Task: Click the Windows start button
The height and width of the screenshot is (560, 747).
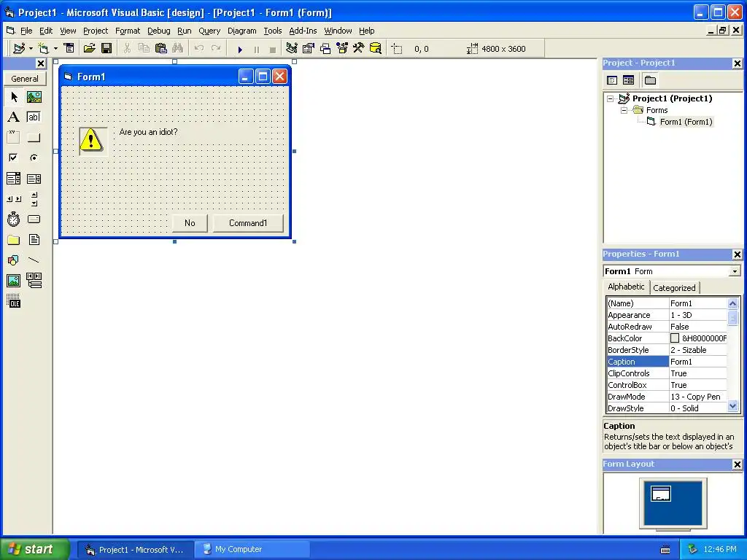Action: pos(34,549)
